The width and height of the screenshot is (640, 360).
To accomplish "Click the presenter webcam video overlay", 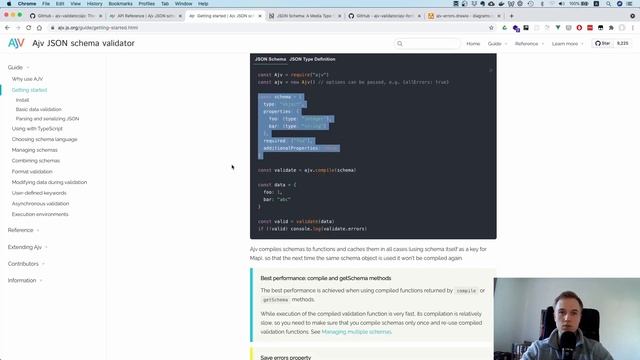I will (x=567, y=319).
